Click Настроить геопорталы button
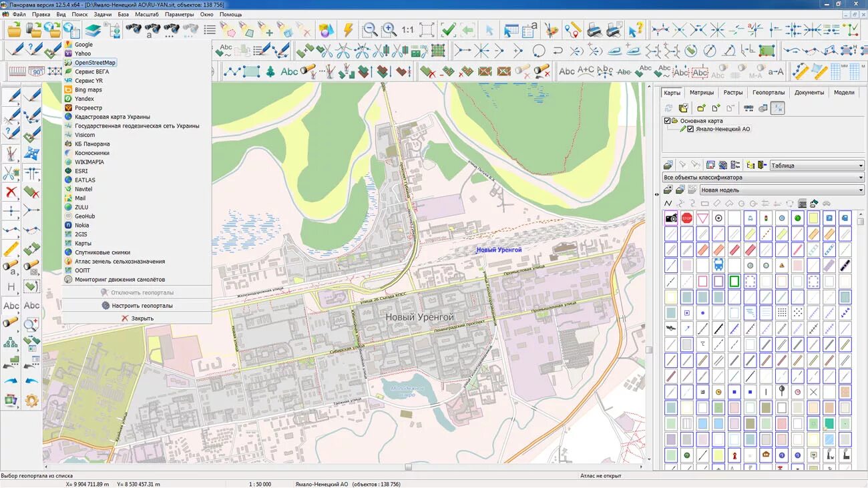Image resolution: width=868 pixels, height=488 pixels. click(x=137, y=306)
